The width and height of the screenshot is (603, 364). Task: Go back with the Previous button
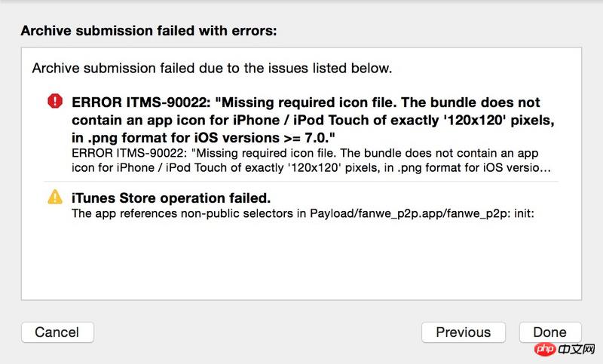463,332
